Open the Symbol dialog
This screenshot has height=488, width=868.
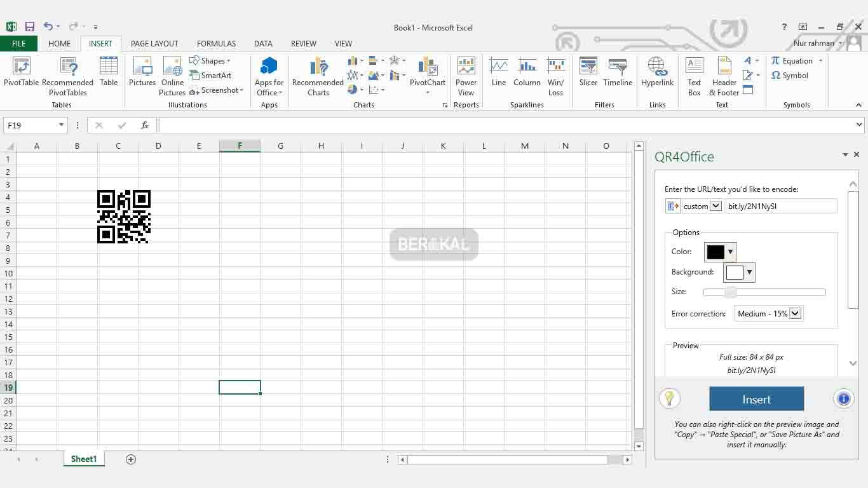click(x=790, y=76)
